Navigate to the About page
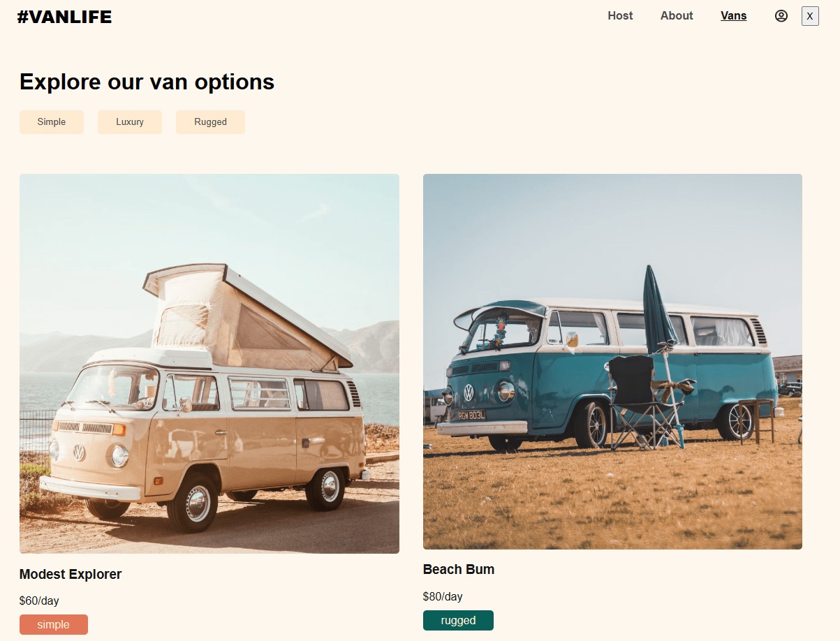Viewport: 840px width, 641px height. tap(677, 16)
